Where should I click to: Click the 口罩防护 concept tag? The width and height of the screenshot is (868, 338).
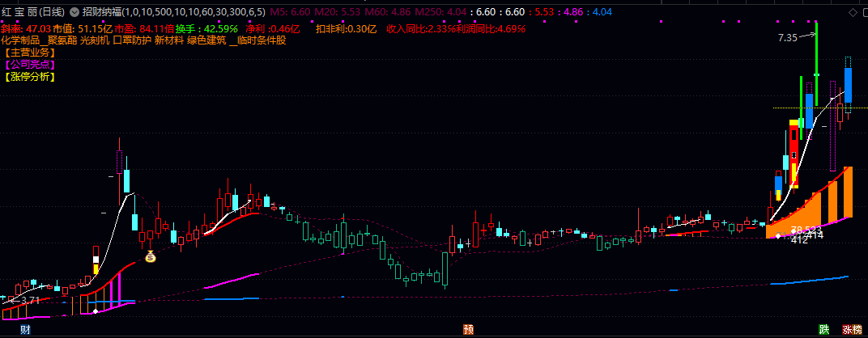click(x=132, y=40)
